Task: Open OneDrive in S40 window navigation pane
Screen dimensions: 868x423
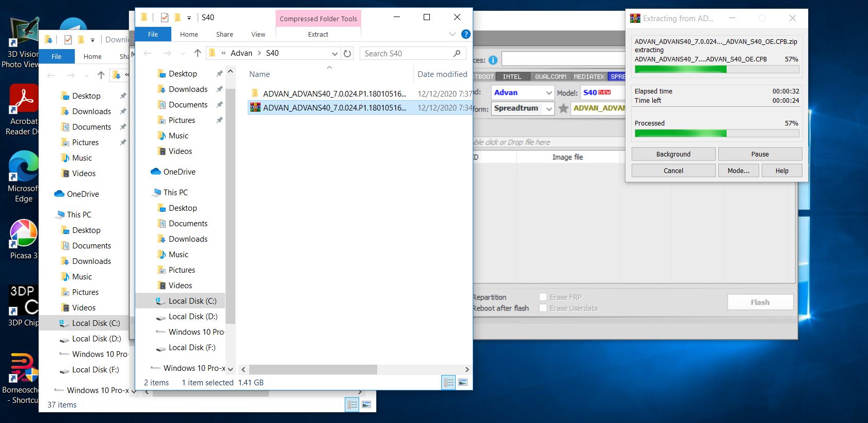Action: tap(179, 171)
